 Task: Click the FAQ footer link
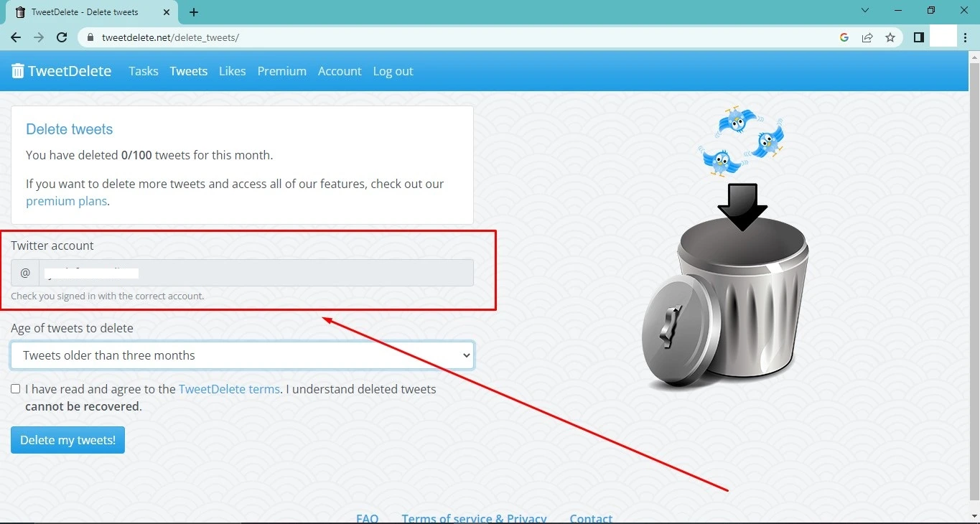click(x=367, y=518)
